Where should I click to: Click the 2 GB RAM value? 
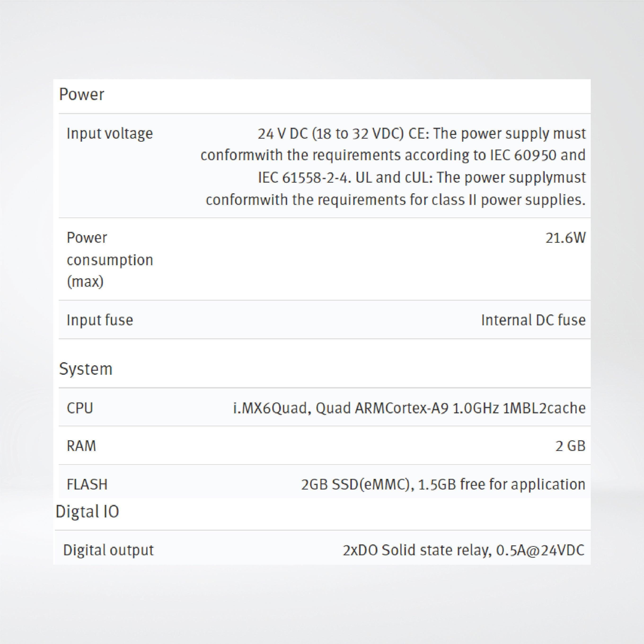click(570, 446)
